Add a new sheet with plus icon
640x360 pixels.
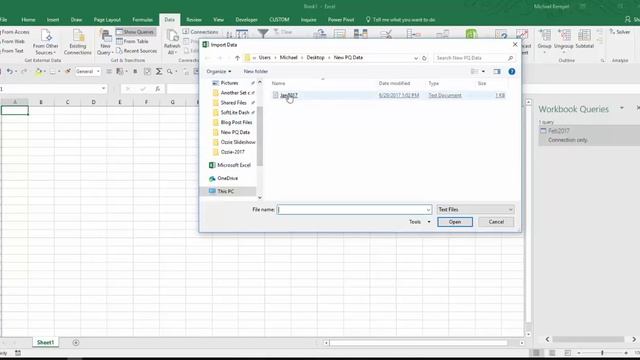coord(76,342)
